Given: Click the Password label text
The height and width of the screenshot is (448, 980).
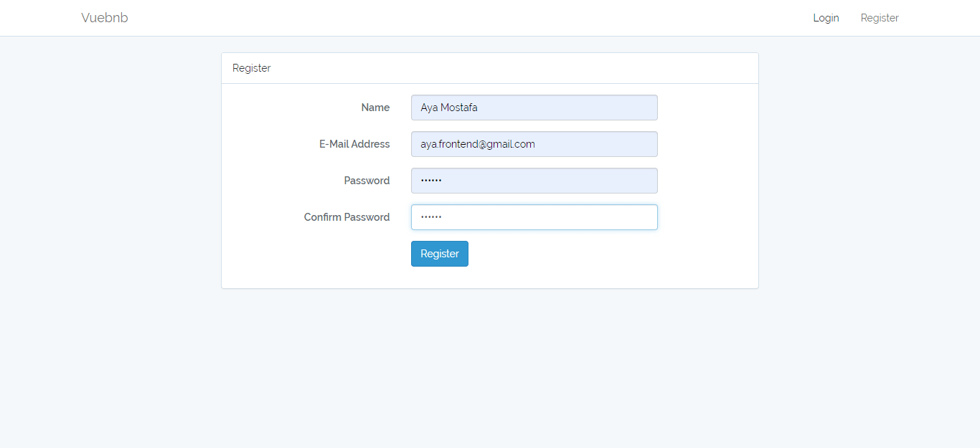Looking at the screenshot, I should pos(367,181).
